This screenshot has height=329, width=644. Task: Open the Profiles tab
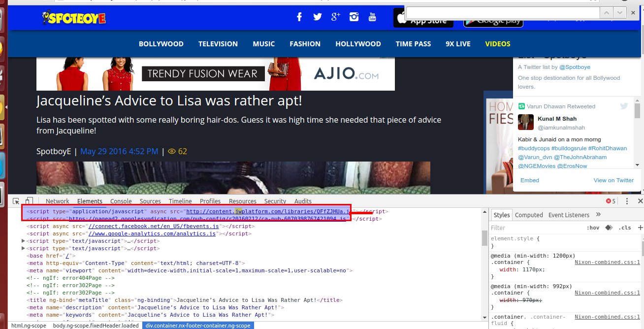210,201
